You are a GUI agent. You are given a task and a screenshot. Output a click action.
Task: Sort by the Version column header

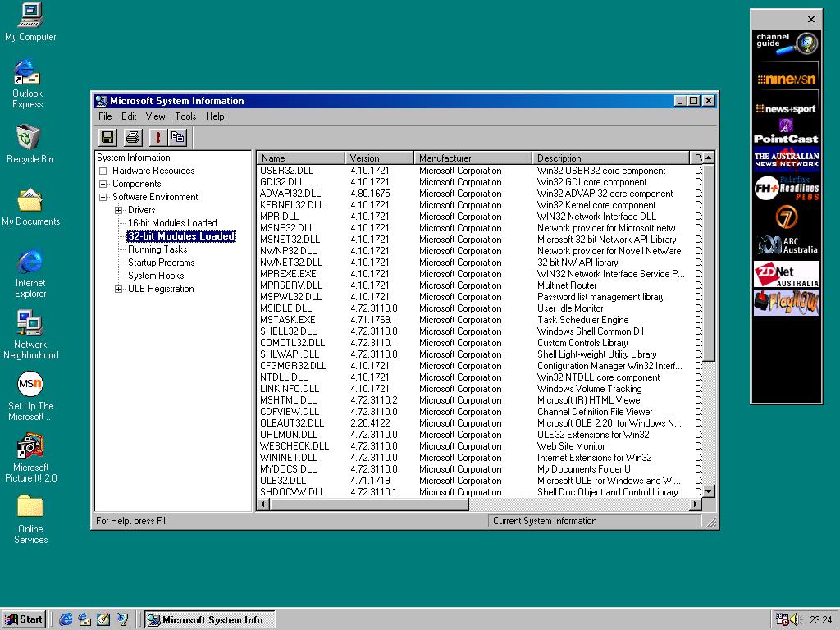[x=379, y=158]
